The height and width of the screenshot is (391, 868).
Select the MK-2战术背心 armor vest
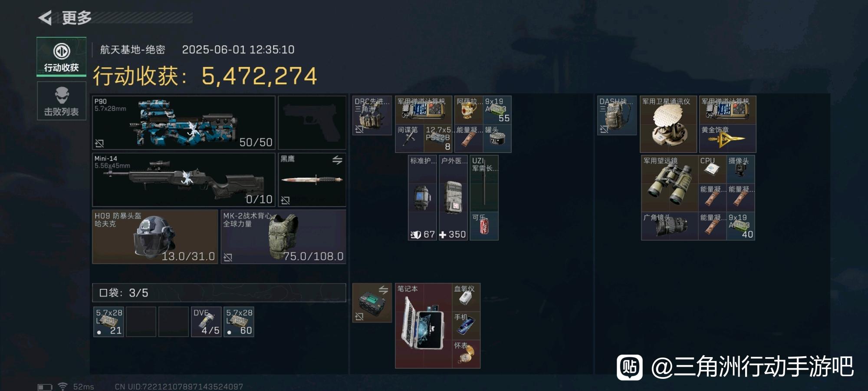tap(283, 236)
